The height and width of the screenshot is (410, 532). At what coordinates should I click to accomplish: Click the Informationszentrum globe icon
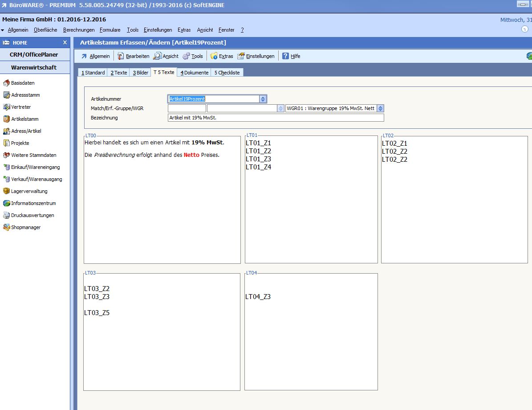(x=6, y=203)
